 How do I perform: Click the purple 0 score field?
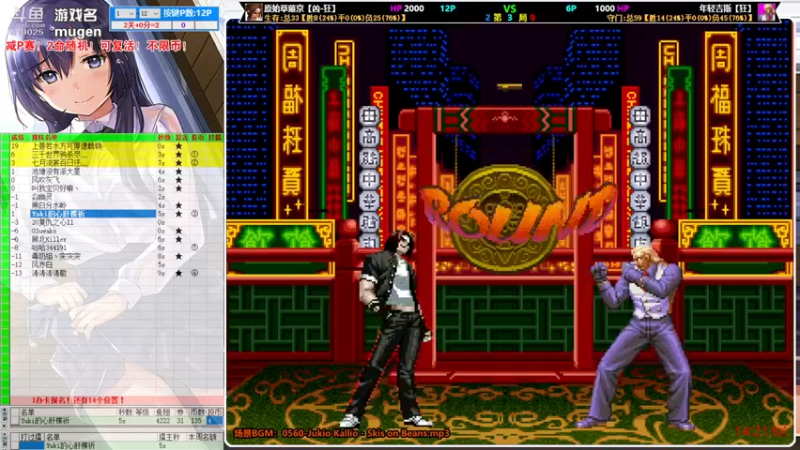pos(183,24)
